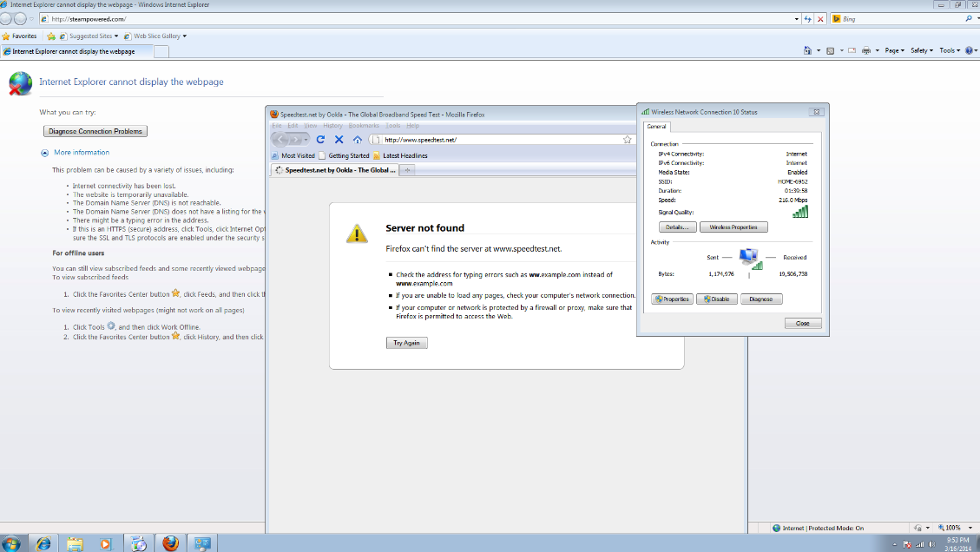Click the Properties button in Wireless Status

click(x=672, y=299)
